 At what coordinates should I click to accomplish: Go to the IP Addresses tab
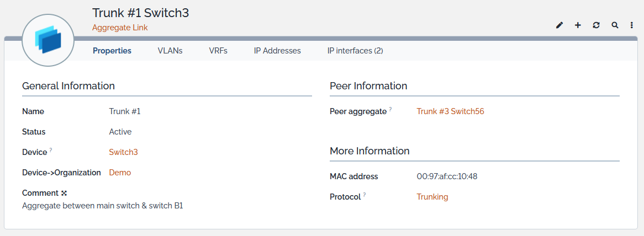point(277,51)
